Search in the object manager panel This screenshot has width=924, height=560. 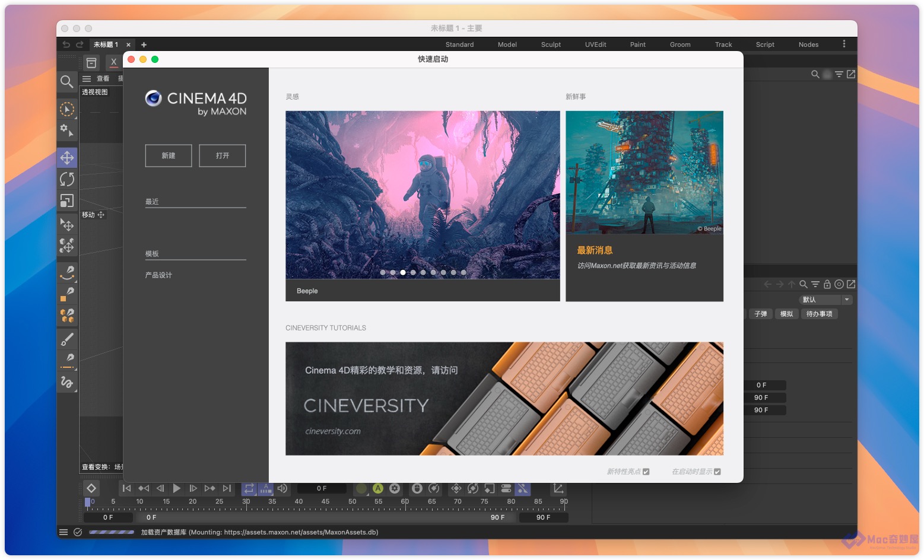(815, 74)
